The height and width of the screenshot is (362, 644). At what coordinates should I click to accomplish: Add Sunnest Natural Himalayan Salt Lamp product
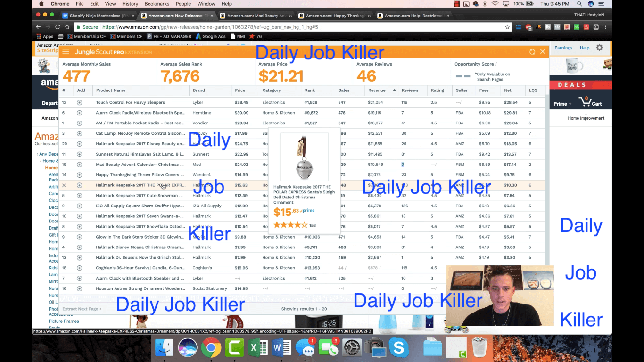pos(79,154)
